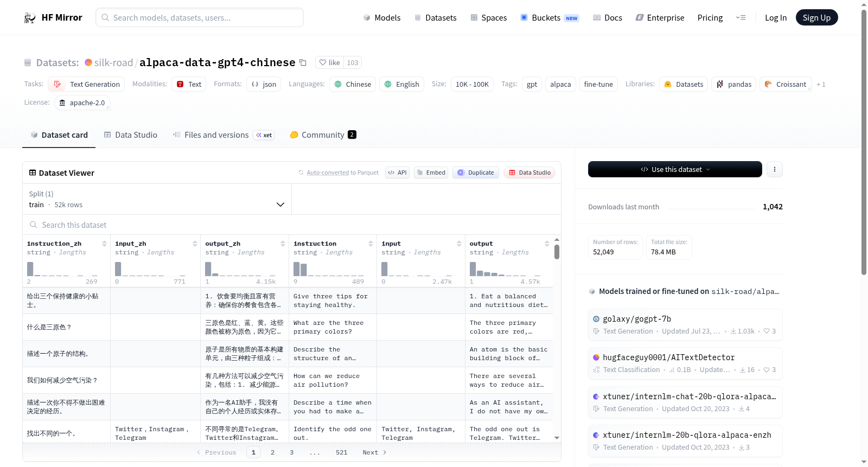This screenshot has height=467, width=868.
Task: Sort the output_zh column
Action: [x=283, y=244]
